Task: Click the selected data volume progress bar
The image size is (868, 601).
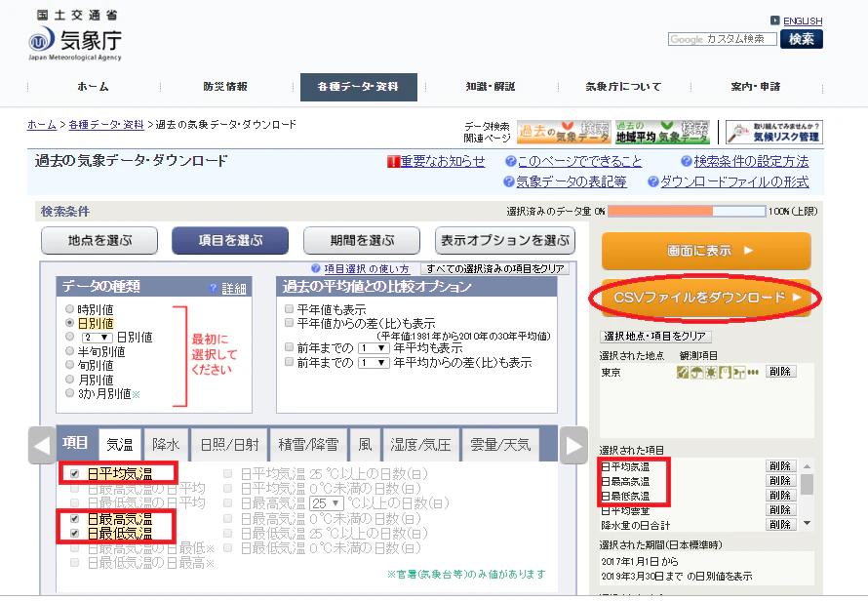Action: point(687,211)
